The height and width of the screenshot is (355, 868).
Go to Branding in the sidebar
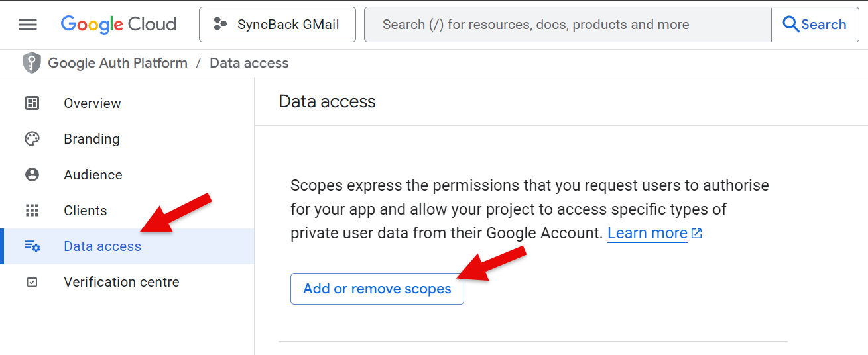[92, 139]
